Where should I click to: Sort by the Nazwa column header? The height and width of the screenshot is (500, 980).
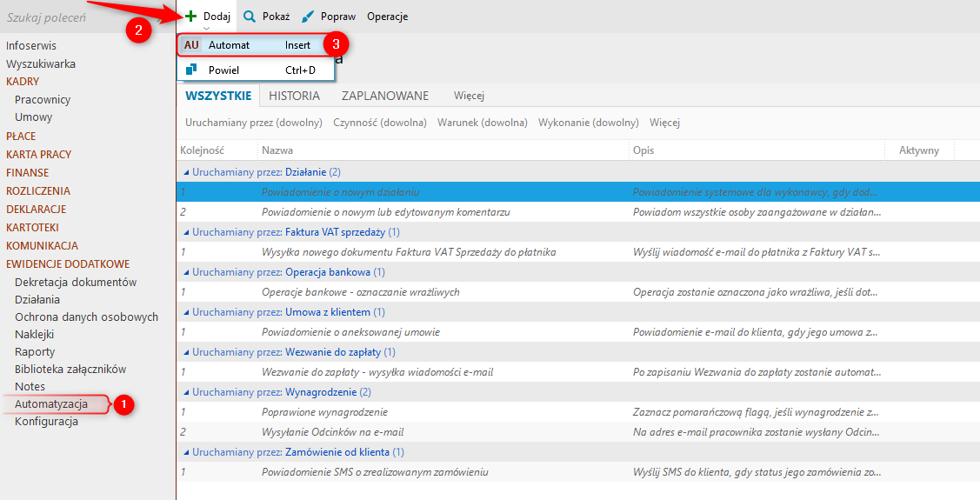(277, 150)
